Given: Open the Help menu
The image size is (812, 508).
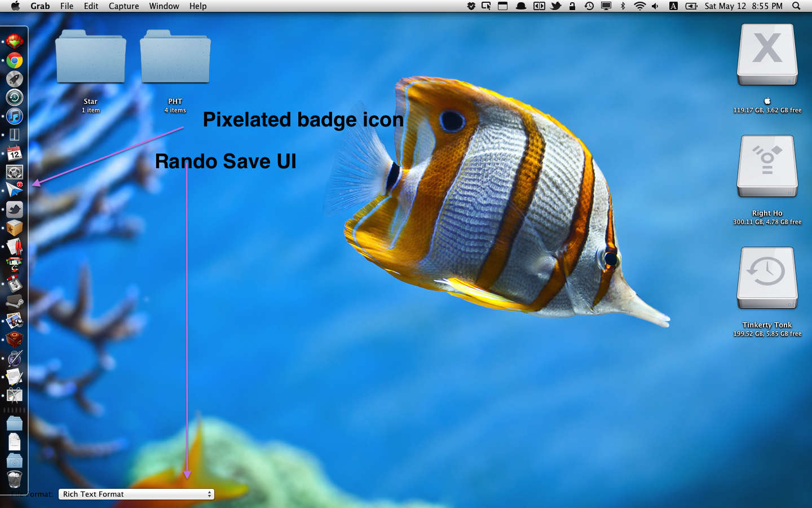Looking at the screenshot, I should click(198, 6).
